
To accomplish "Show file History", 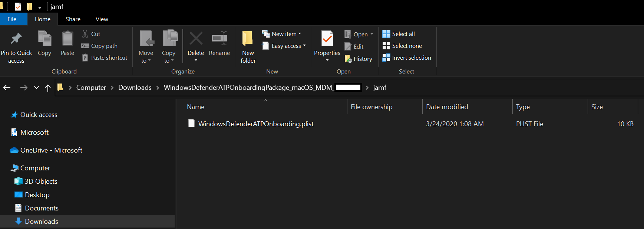I will tap(359, 59).
